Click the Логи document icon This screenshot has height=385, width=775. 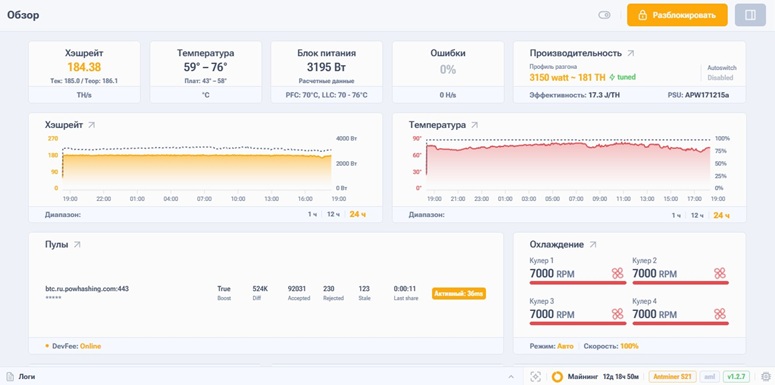(10, 377)
